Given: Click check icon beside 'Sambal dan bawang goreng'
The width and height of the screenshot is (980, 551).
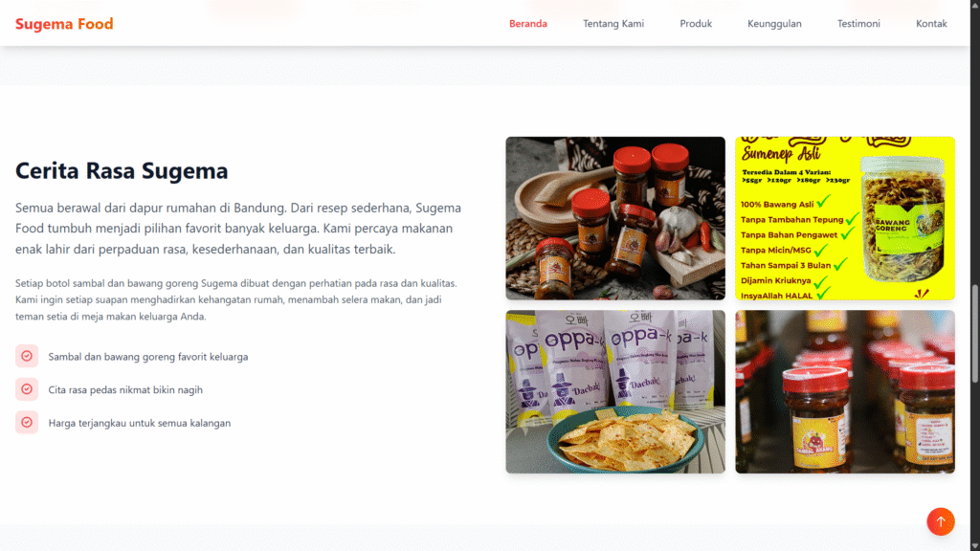Looking at the screenshot, I should point(27,356).
